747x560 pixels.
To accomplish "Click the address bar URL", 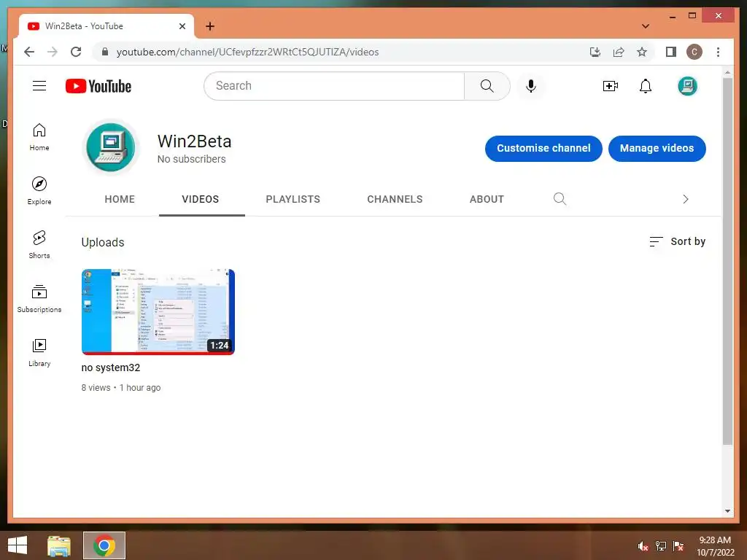I will coord(248,52).
